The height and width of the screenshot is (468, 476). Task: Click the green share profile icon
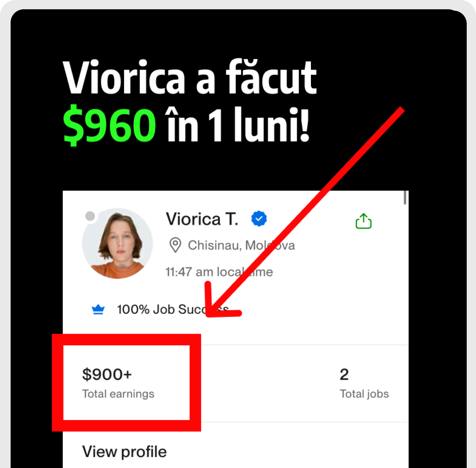[363, 221]
